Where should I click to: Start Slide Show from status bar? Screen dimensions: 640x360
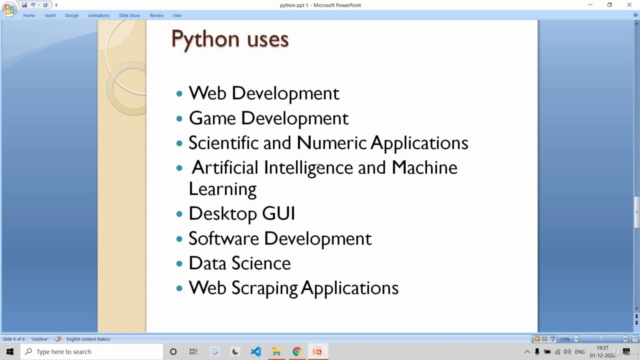tap(552, 339)
